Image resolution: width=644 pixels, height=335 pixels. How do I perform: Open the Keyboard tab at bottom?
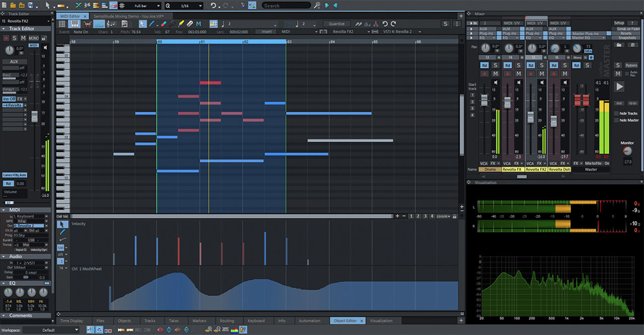pyautogui.click(x=256, y=320)
